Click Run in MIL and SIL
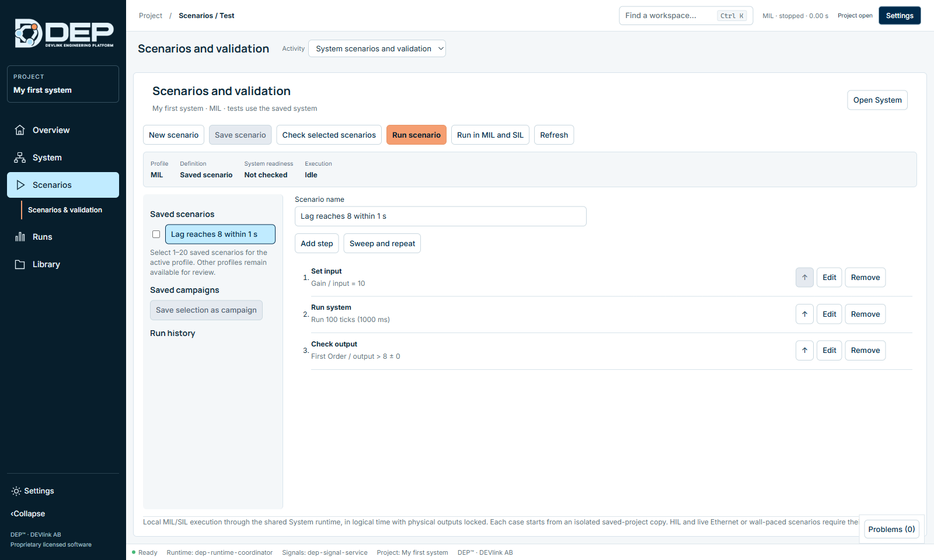The height and width of the screenshot is (560, 934). 490,135
